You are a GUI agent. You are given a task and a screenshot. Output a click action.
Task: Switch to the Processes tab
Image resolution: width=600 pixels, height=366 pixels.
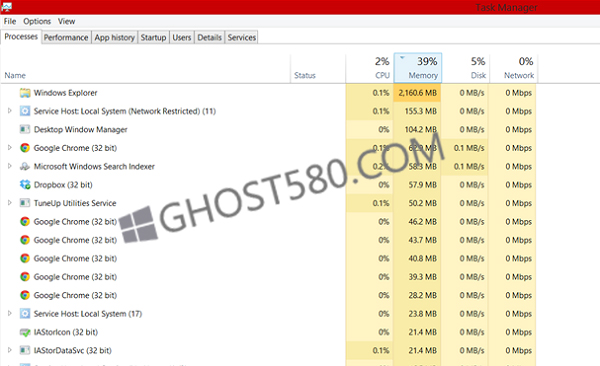pyautogui.click(x=21, y=37)
